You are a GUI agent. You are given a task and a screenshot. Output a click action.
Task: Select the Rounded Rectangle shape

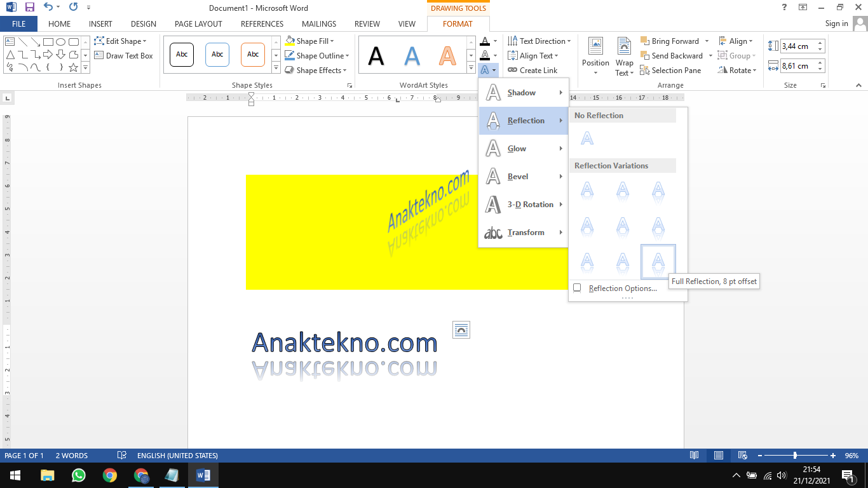click(73, 42)
